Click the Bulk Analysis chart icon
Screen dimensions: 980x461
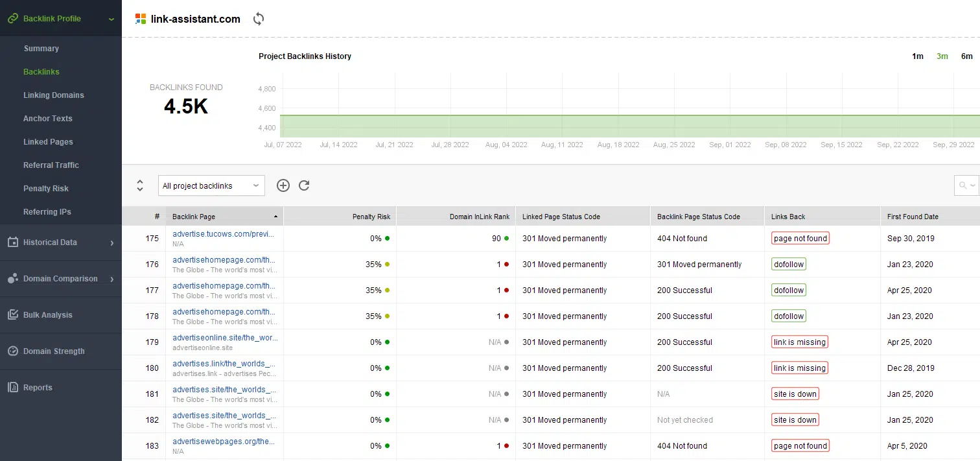(12, 315)
